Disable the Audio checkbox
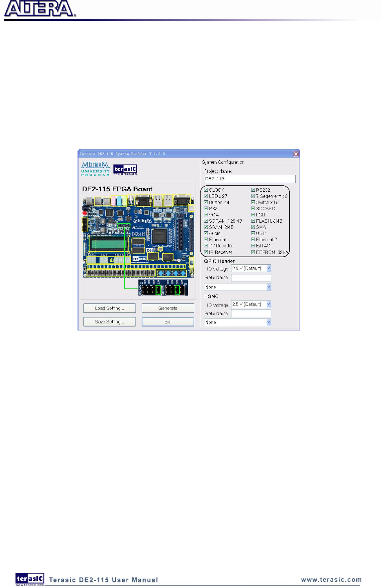Screen dimensions: 381x588 pyautogui.click(x=206, y=234)
